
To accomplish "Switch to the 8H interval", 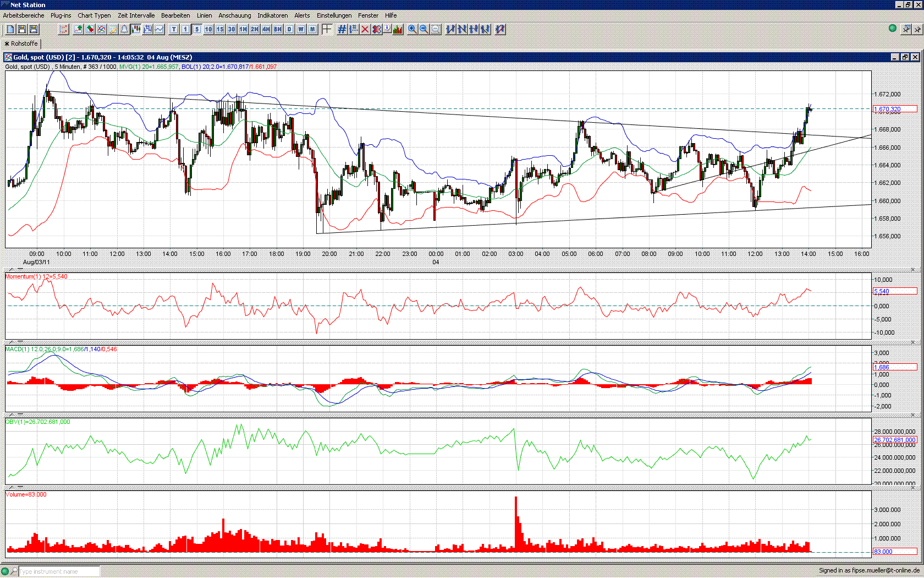I will [278, 29].
